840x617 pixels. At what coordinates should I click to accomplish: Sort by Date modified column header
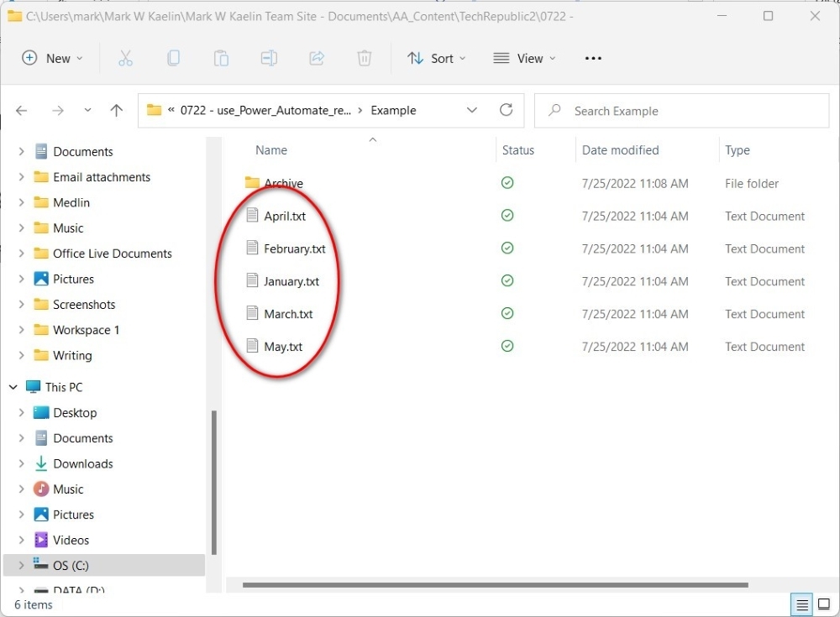[x=621, y=150]
